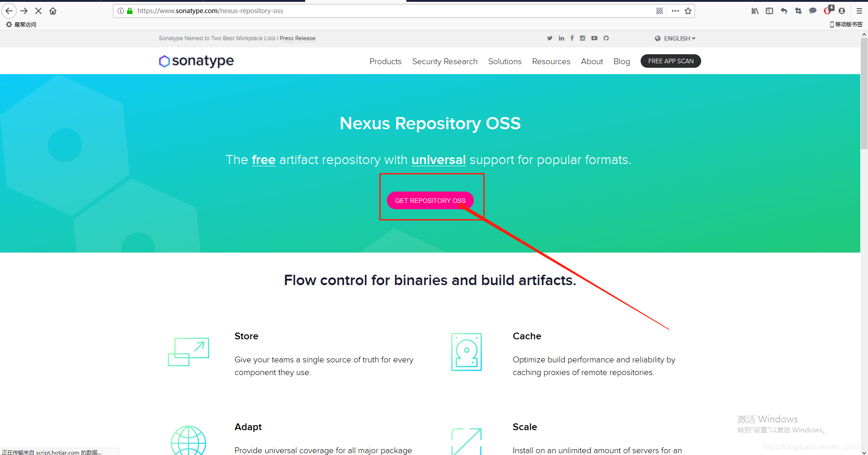Click the Cache hard drive icon

click(467, 352)
